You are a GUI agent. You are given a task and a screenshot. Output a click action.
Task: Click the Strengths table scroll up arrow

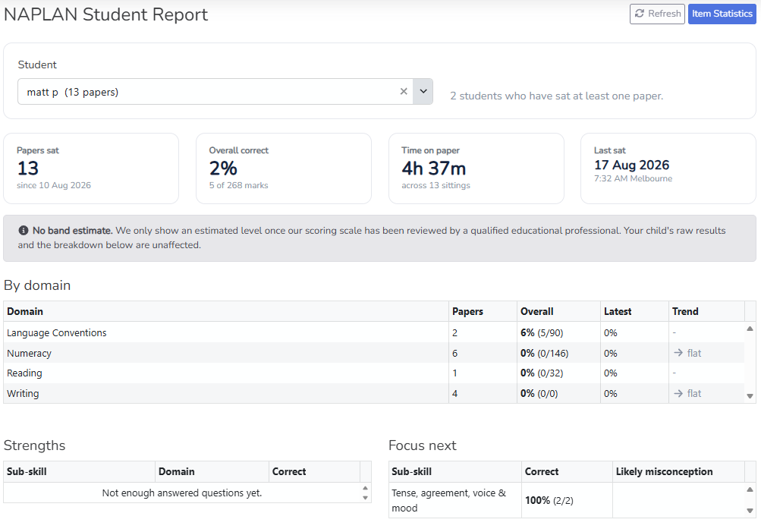(x=366, y=488)
